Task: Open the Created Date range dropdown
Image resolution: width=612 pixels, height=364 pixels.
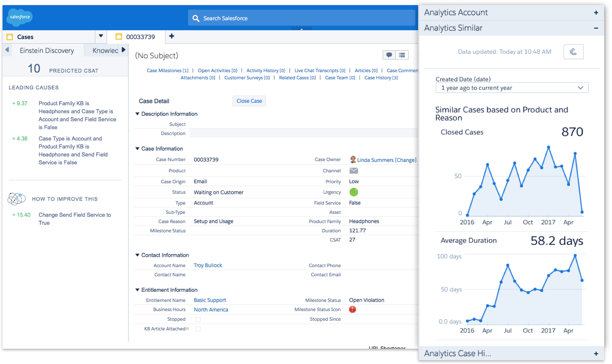Action: pyautogui.click(x=512, y=88)
